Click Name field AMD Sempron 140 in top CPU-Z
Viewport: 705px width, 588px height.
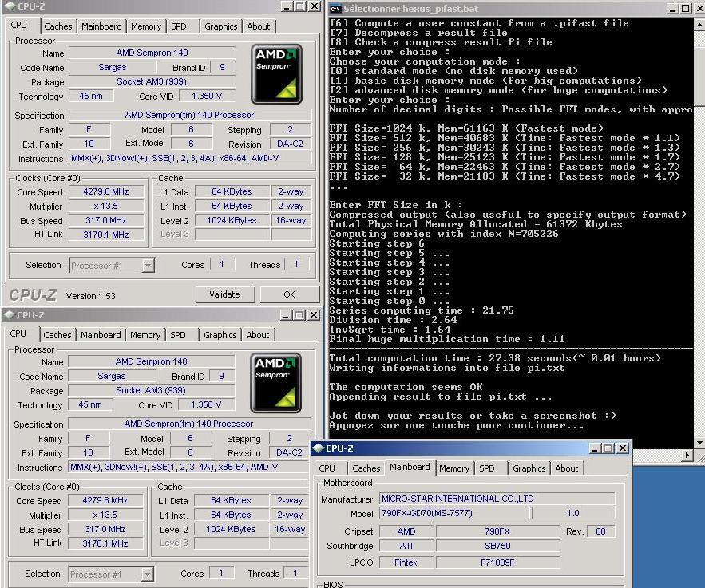tap(152, 53)
